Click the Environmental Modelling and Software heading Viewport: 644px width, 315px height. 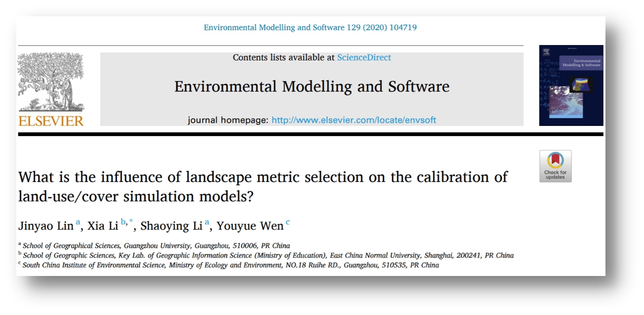[312, 86]
